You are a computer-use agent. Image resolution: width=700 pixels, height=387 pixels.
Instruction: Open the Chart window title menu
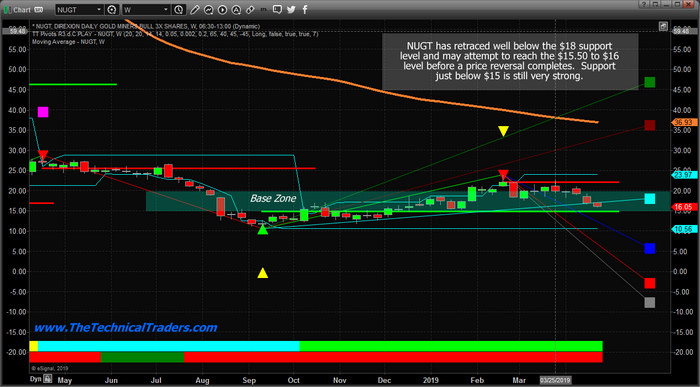pyautogui.click(x=22, y=10)
